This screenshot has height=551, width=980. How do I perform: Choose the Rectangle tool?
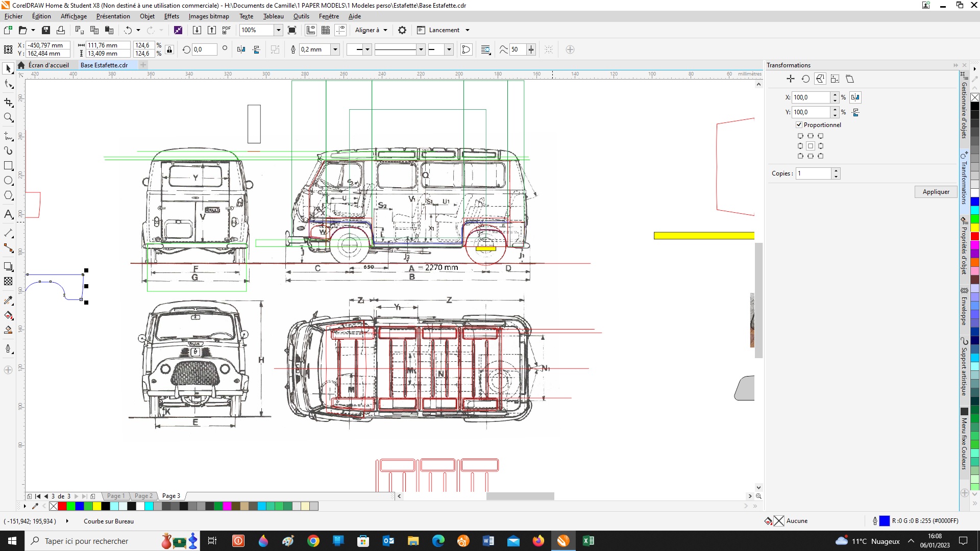[x=8, y=166]
